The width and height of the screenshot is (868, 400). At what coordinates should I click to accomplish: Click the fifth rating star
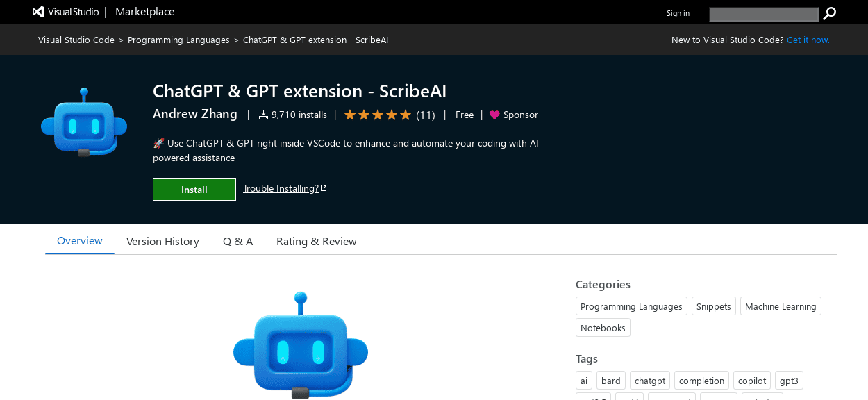click(x=406, y=115)
